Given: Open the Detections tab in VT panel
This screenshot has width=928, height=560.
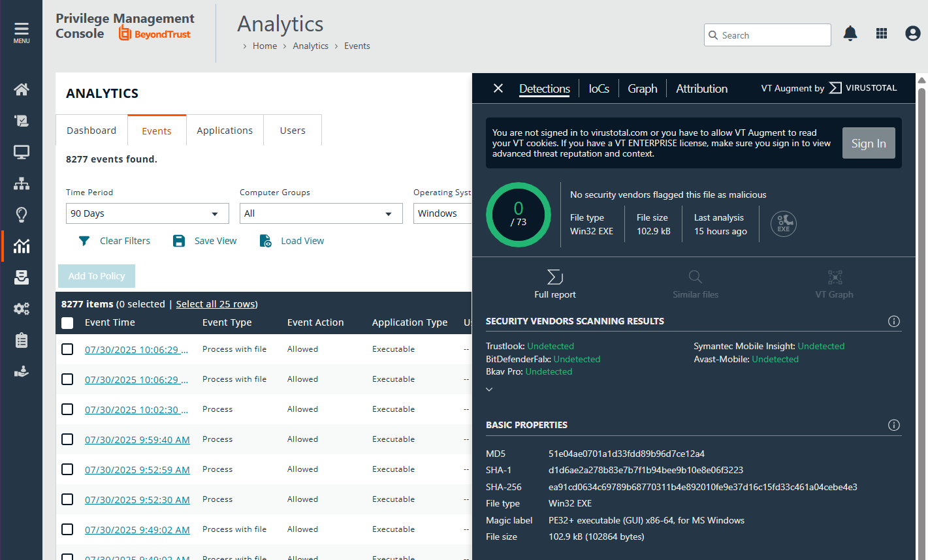Looking at the screenshot, I should 545,89.
